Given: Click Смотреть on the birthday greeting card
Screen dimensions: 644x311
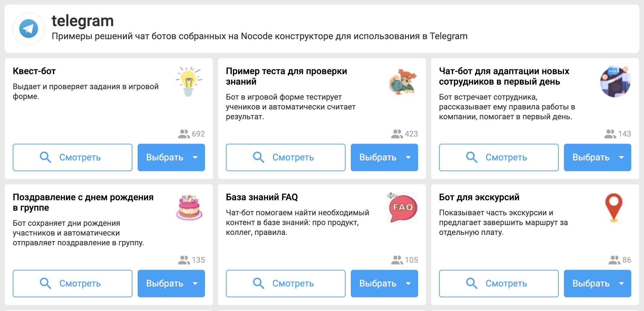Looking at the screenshot, I should (73, 284).
